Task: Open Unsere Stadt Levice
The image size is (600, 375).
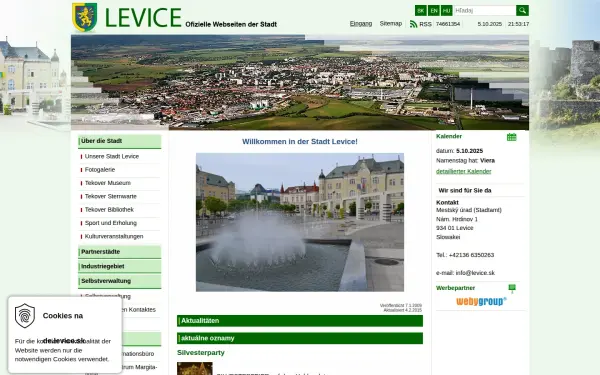Action: point(112,157)
